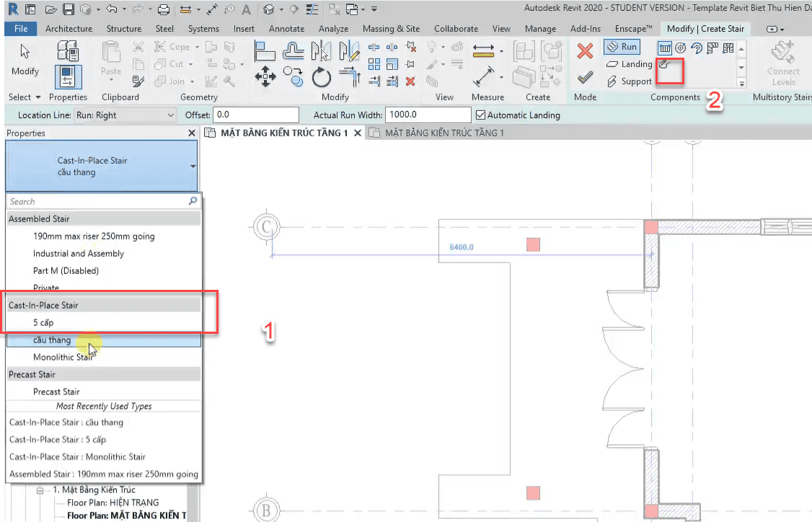This screenshot has height=522, width=812.
Task: Select the Mirror Pick Axis tool
Action: click(x=321, y=51)
